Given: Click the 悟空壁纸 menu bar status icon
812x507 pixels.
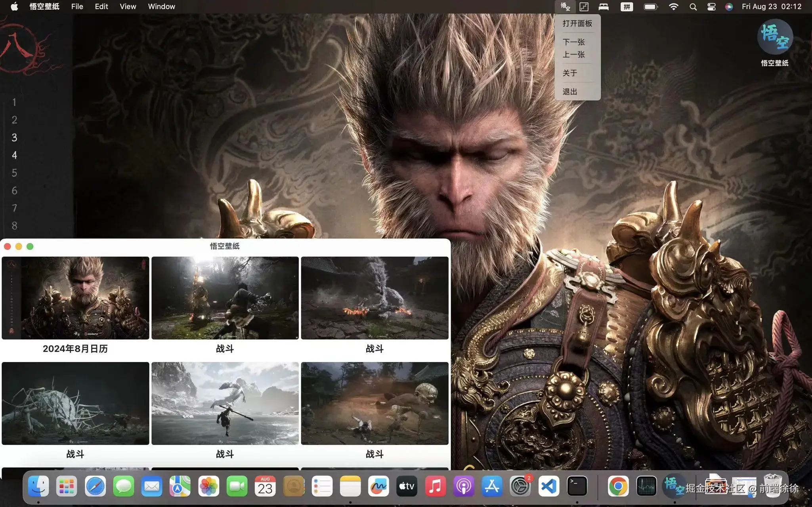Looking at the screenshot, I should (x=565, y=7).
